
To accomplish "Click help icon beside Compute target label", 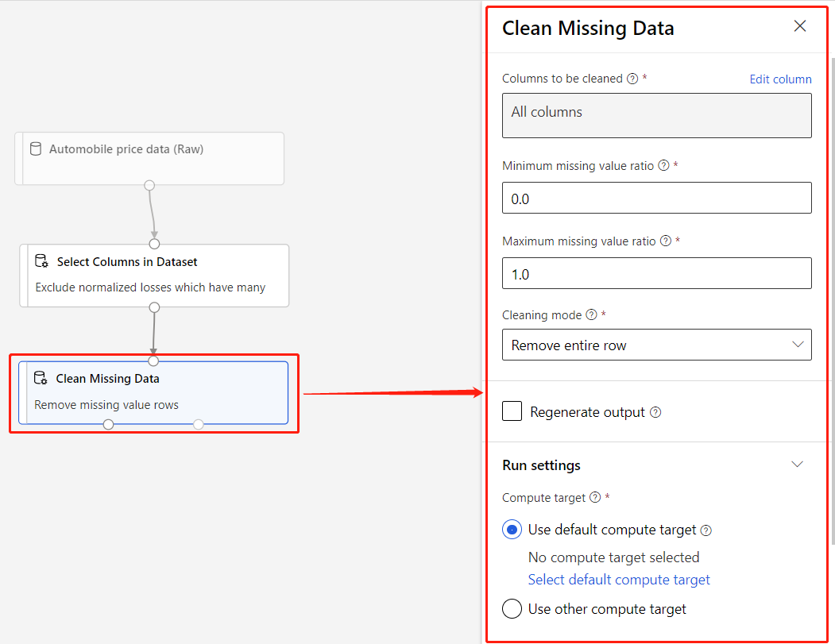I will click(595, 497).
